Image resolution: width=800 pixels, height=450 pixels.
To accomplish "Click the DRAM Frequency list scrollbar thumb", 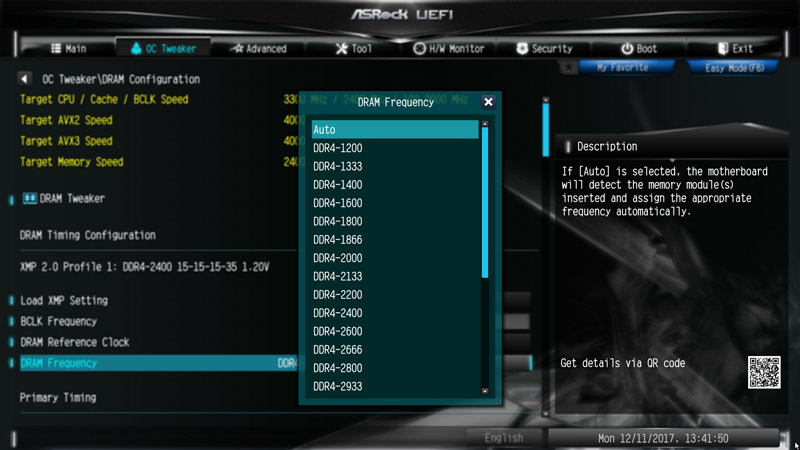I will (x=485, y=203).
